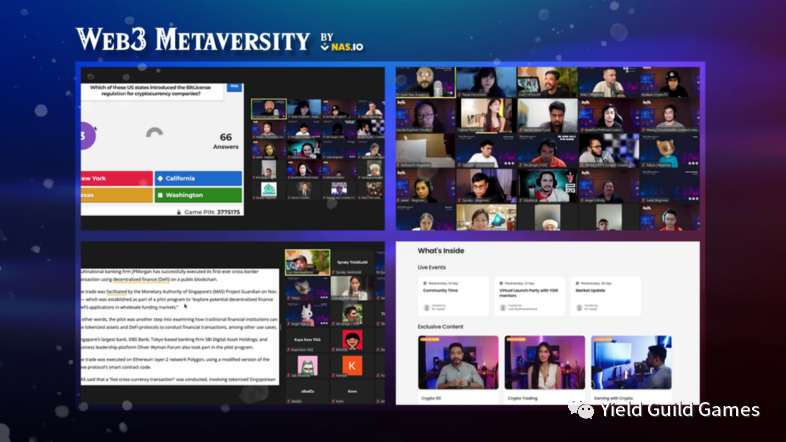The width and height of the screenshot is (786, 442).
Task: Click the calendar icon on Market Update card
Action: [x=577, y=283]
